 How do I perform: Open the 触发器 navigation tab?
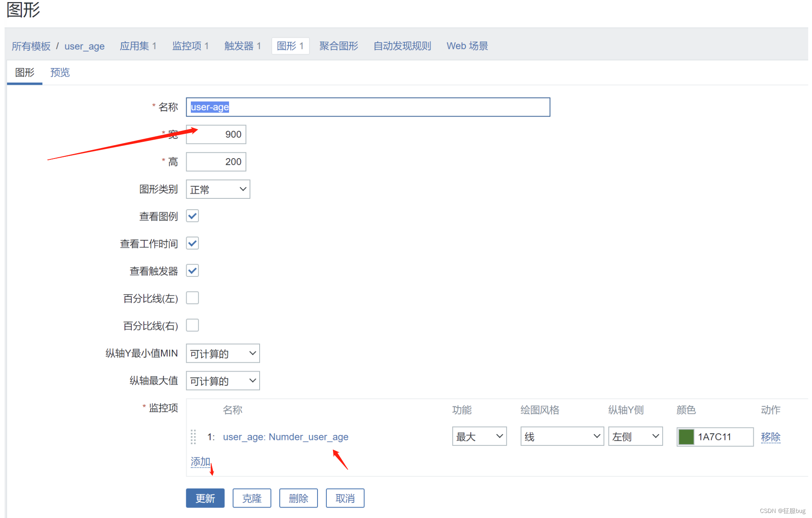(x=242, y=46)
